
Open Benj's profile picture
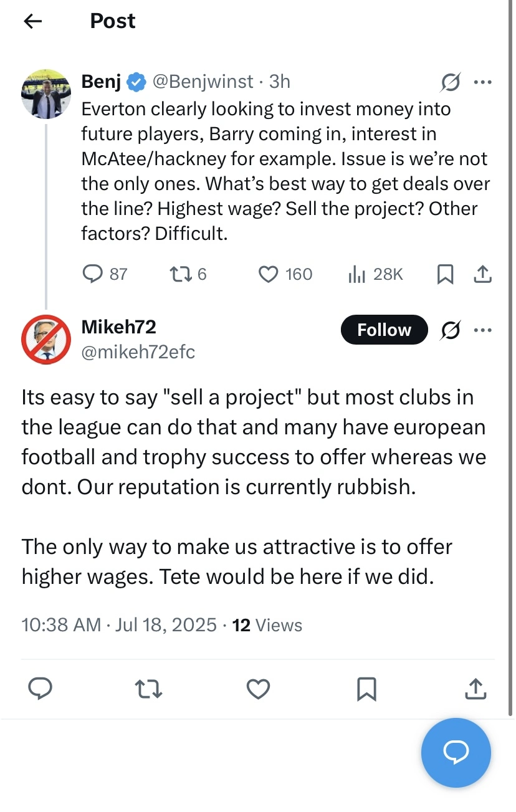click(x=46, y=94)
